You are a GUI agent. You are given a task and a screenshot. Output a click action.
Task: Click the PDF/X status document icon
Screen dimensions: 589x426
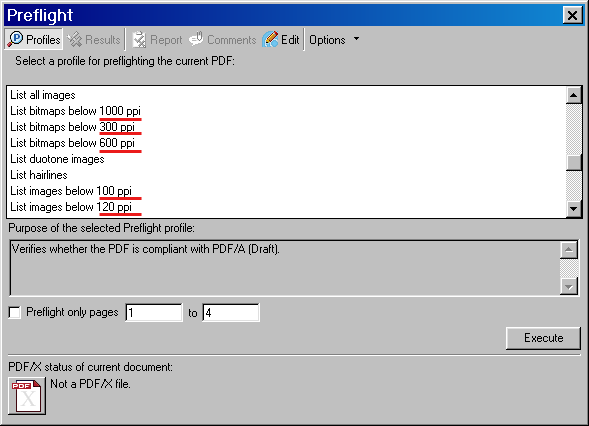[27, 396]
